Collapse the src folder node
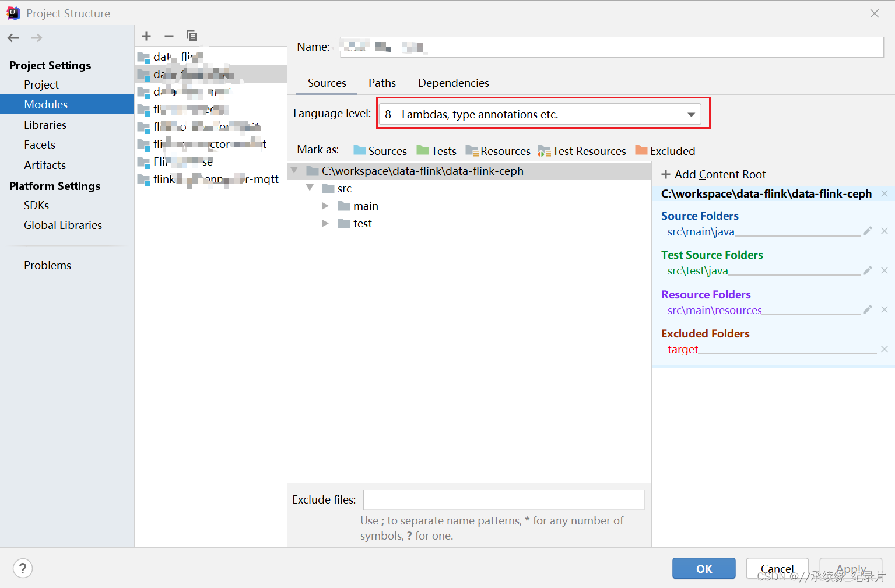The height and width of the screenshot is (588, 895). tap(310, 188)
